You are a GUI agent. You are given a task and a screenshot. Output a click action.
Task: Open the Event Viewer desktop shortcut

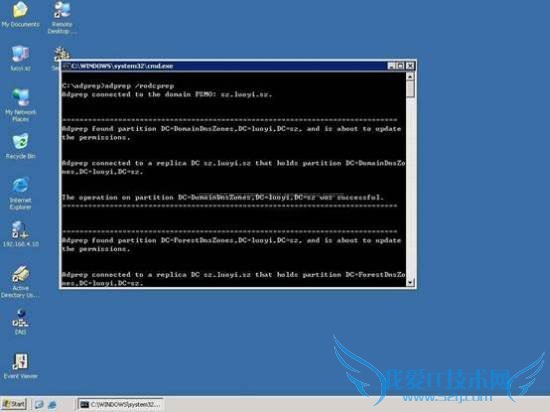[x=20, y=366]
